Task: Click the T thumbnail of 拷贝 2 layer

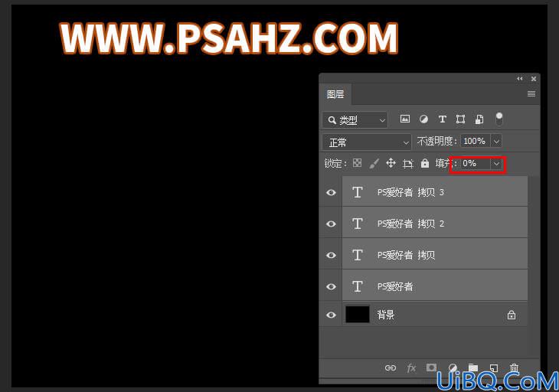Action: (x=358, y=224)
